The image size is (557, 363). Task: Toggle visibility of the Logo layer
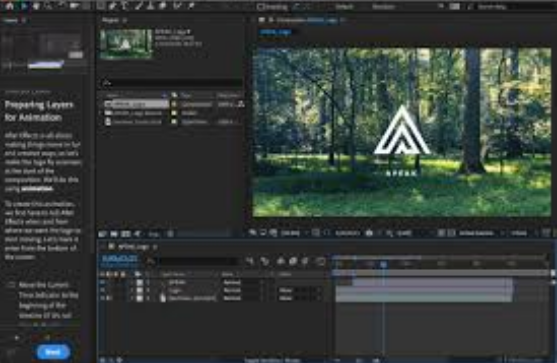pyautogui.click(x=102, y=290)
